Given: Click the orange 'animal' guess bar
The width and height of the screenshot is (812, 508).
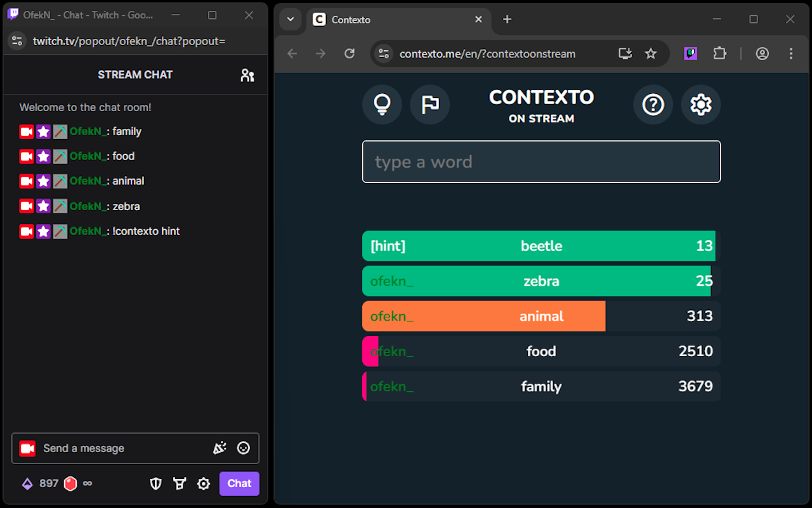Looking at the screenshot, I should [541, 316].
